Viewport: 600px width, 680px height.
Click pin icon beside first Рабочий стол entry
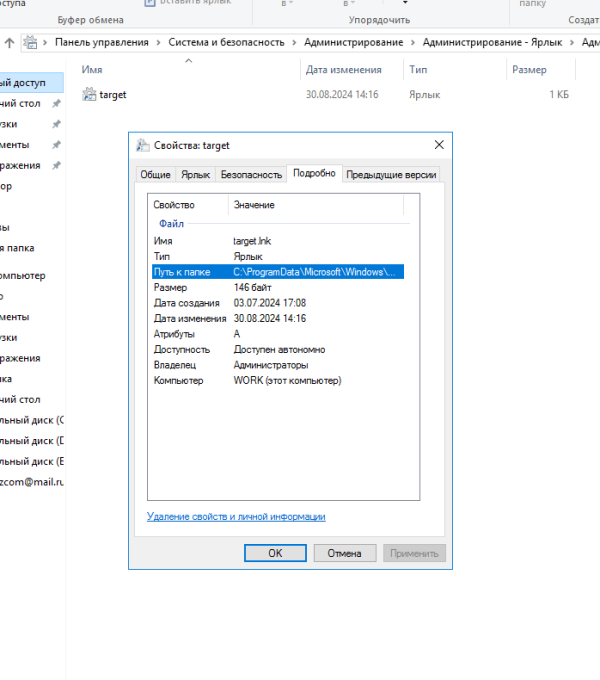point(56,104)
